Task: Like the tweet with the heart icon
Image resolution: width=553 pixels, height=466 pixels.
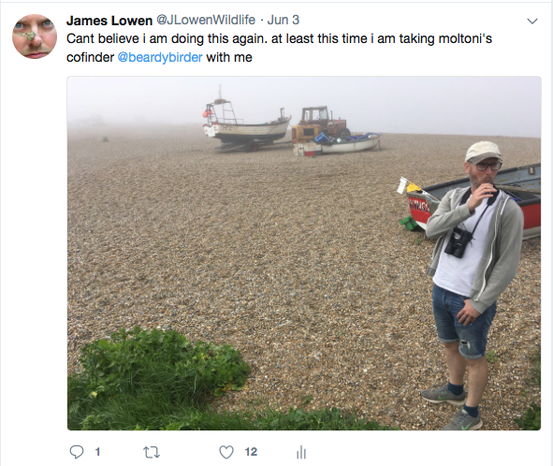Action: (x=226, y=452)
